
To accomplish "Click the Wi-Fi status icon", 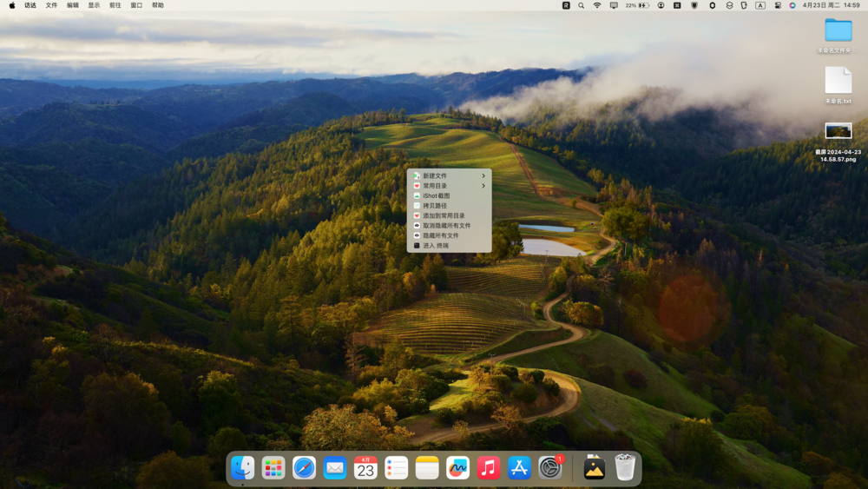I will pyautogui.click(x=596, y=5).
